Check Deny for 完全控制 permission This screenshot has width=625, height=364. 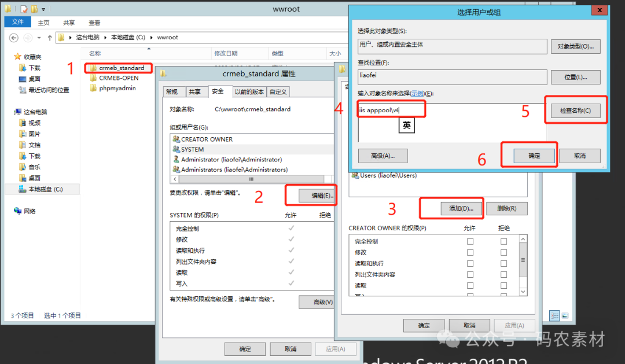coord(504,241)
